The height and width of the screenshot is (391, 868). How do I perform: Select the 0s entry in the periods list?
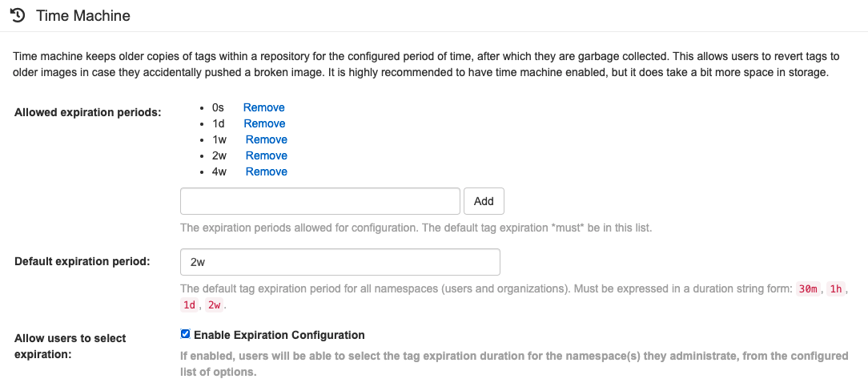[x=218, y=107]
